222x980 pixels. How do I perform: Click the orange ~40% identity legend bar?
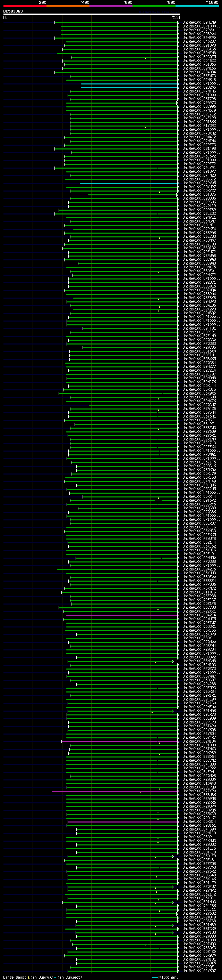(68, 6)
